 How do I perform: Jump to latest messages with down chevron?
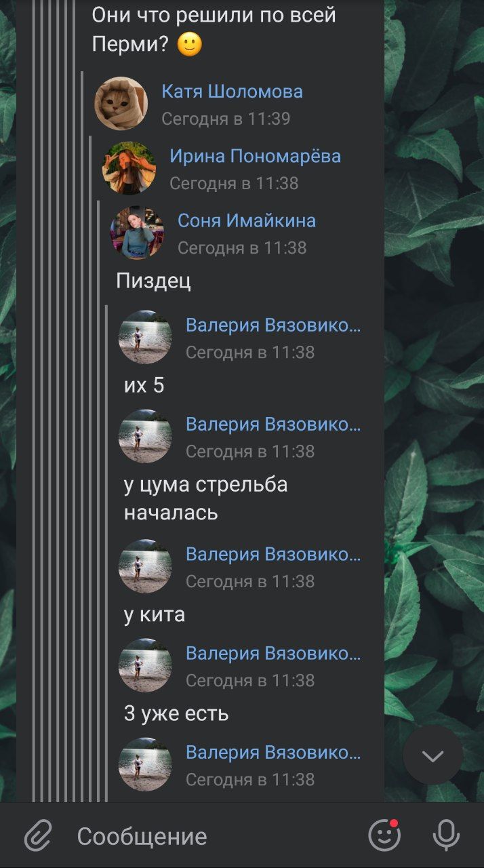[x=432, y=755]
